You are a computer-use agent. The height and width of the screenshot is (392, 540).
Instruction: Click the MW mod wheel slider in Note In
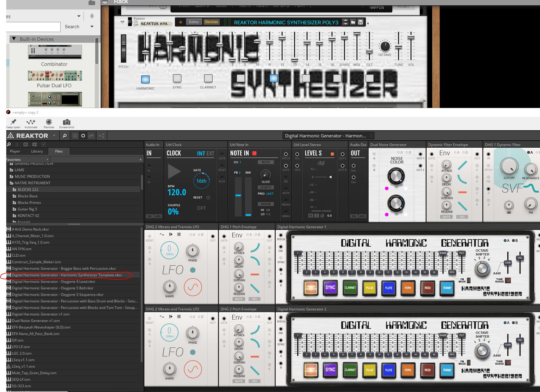tap(248, 197)
